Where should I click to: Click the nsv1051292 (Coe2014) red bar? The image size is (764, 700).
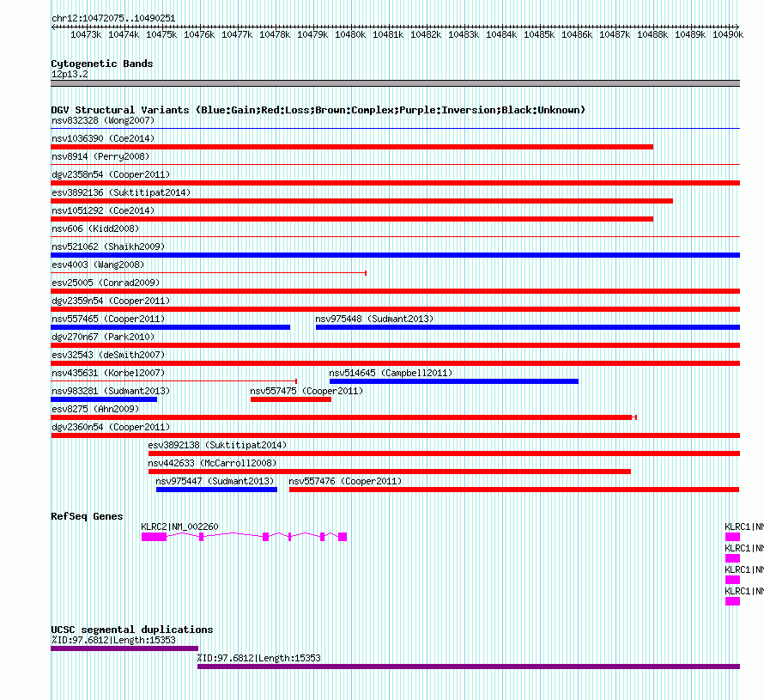point(352,219)
